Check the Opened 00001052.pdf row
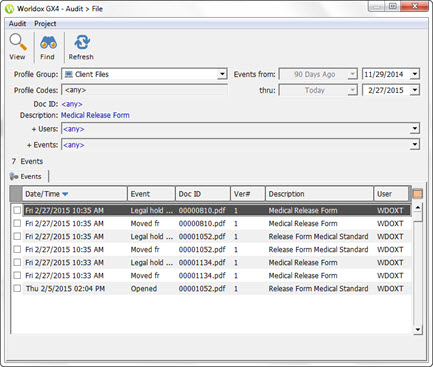This screenshot has height=367, width=433. pos(17,288)
